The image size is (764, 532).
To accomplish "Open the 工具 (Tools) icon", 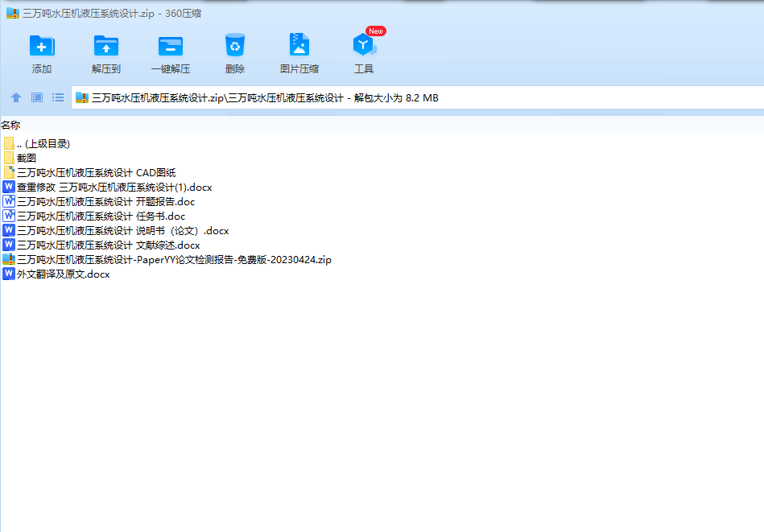I will 364,45.
